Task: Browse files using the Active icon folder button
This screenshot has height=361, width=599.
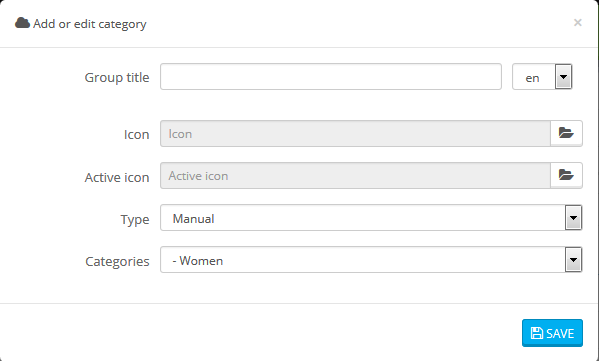Action: point(566,175)
